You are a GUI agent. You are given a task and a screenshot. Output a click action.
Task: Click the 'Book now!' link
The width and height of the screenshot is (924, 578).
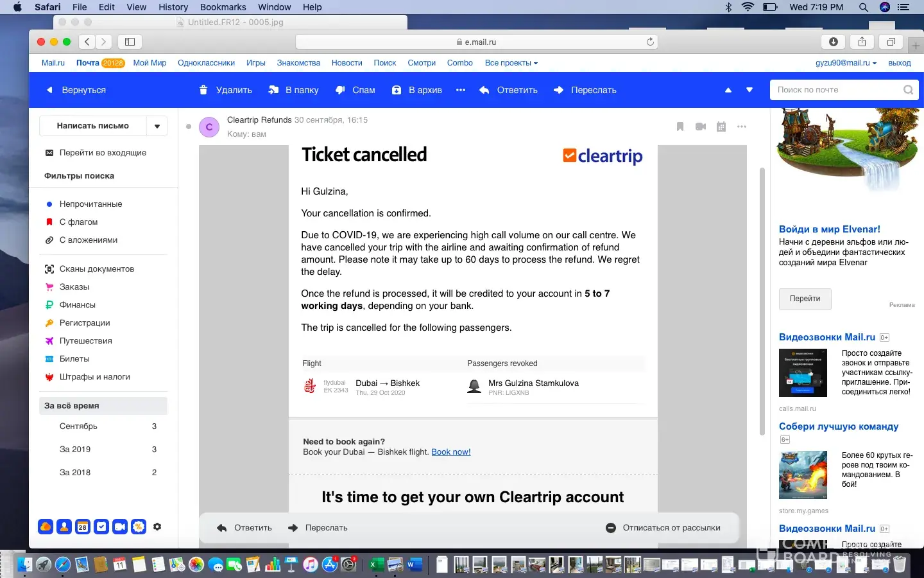click(451, 452)
